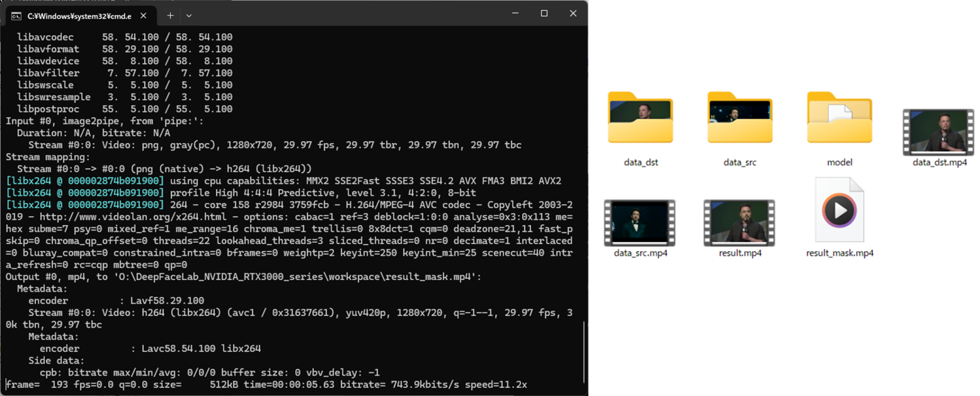Switch to the C:¥Windows¥system32¥cmd.e tab
Screen dimensions: 980x396
coord(79,16)
